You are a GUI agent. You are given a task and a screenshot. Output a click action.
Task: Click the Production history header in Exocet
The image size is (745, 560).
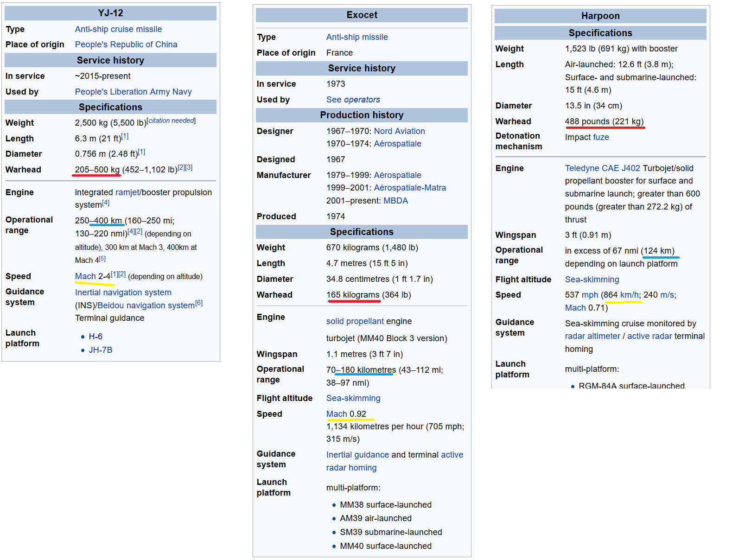coord(362,115)
